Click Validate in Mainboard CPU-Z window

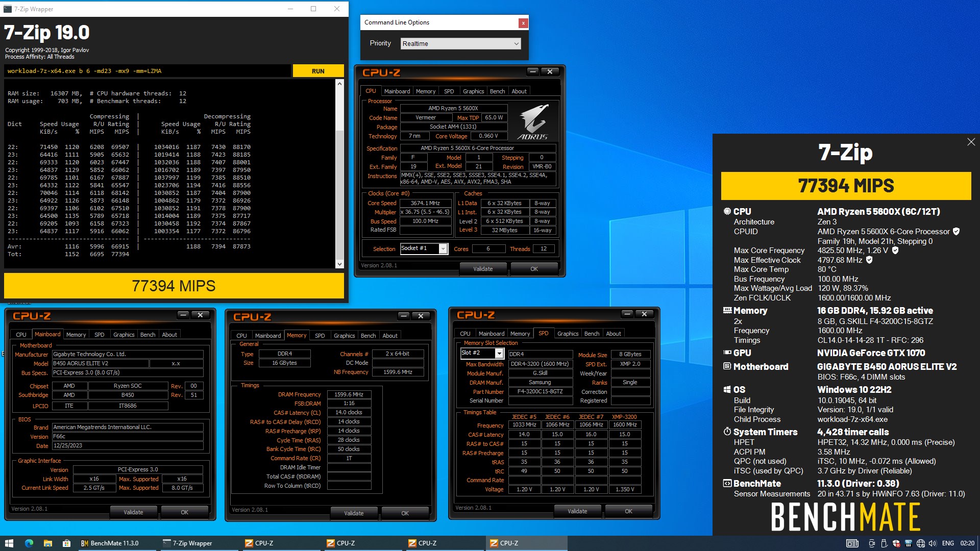(x=133, y=512)
